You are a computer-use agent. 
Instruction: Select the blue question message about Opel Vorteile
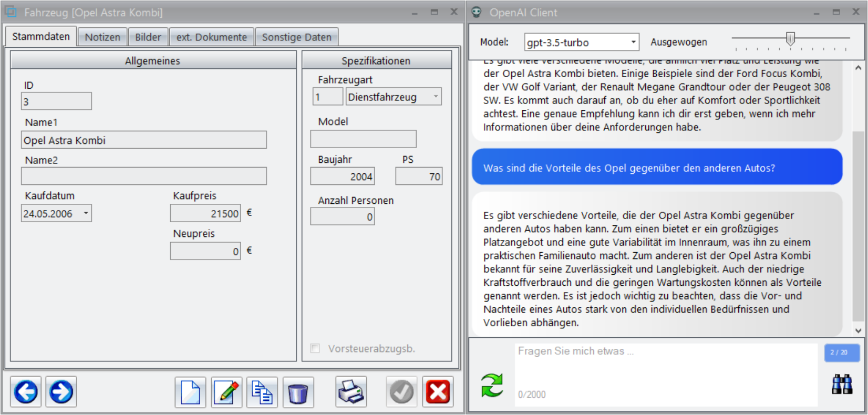pos(657,167)
